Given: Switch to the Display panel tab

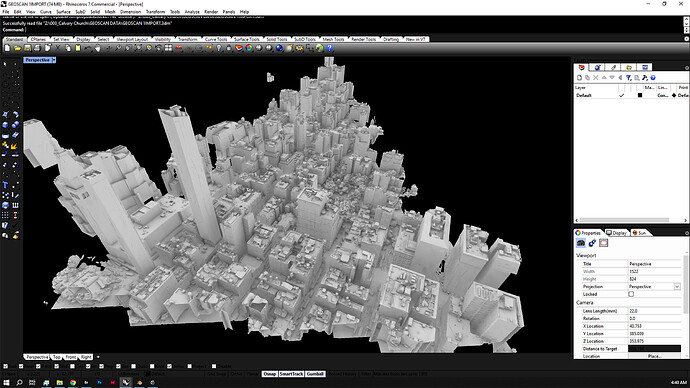Looking at the screenshot, I should (617, 233).
